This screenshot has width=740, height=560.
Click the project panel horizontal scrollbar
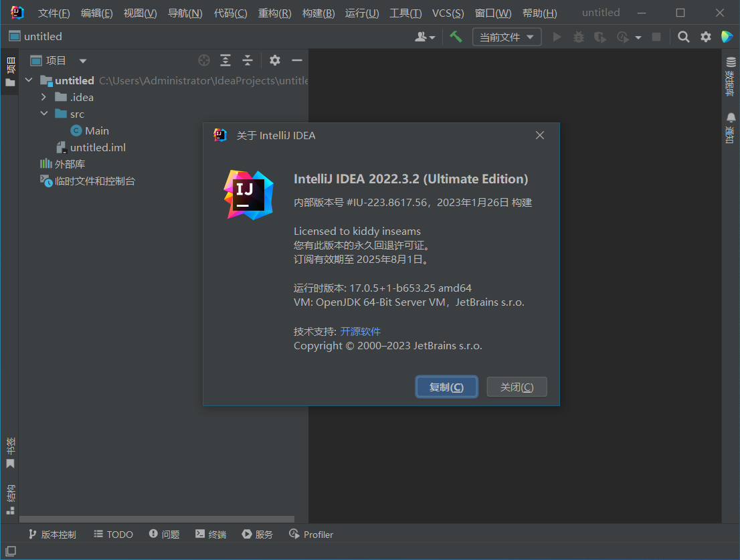[x=157, y=519]
